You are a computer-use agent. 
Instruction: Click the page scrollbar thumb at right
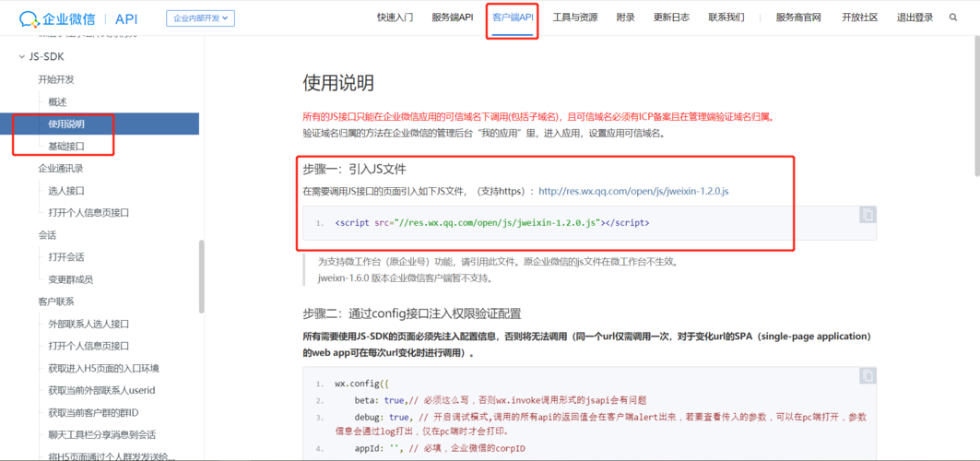(x=976, y=106)
